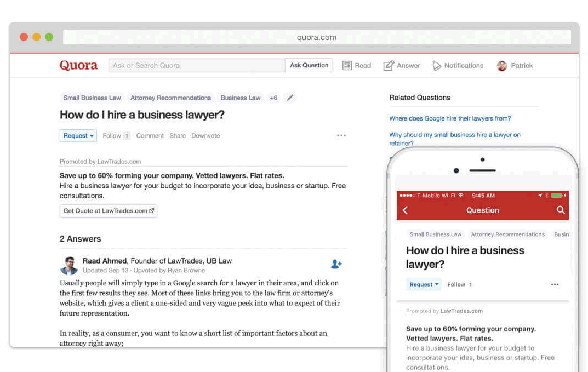Click the follower count 1 badge
The height and width of the screenshot is (372, 588).
127,136
